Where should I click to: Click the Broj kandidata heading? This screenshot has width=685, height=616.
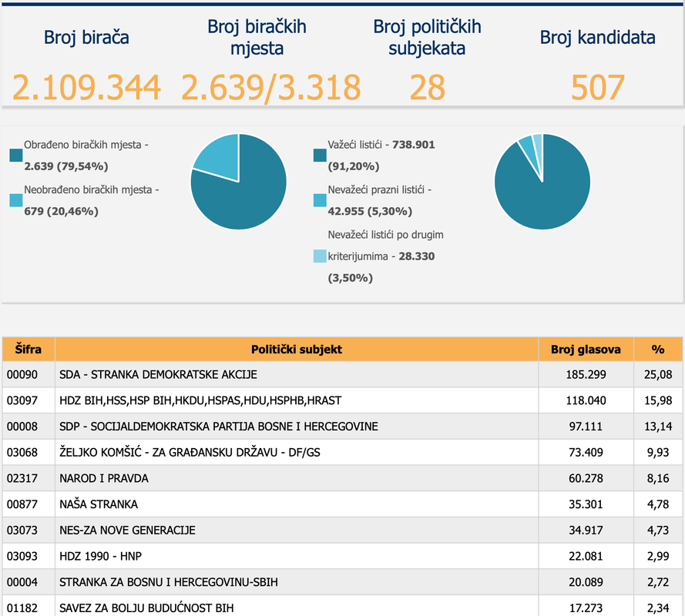(x=598, y=38)
